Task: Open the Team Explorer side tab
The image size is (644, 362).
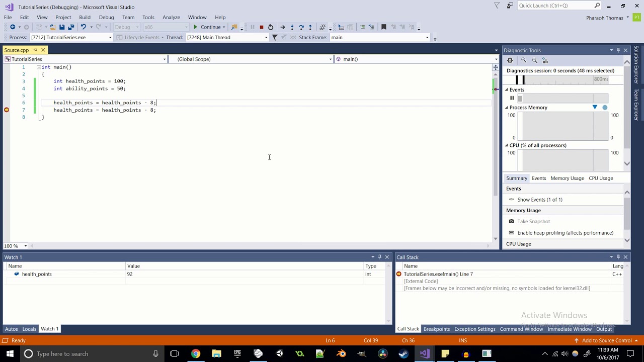Action: (x=636, y=105)
